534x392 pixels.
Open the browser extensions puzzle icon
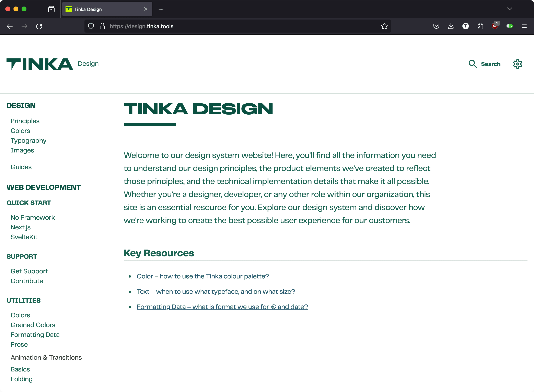click(x=480, y=26)
